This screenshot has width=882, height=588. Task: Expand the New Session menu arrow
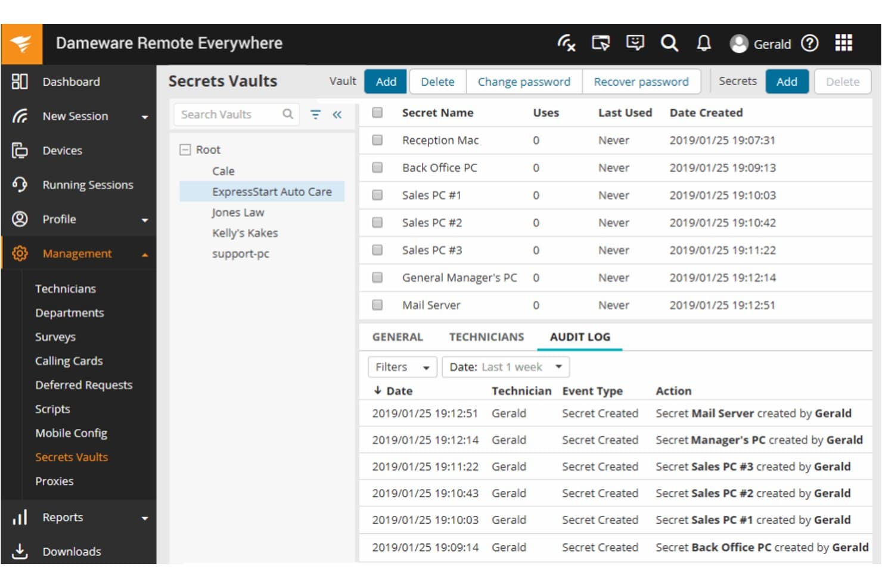point(145,117)
